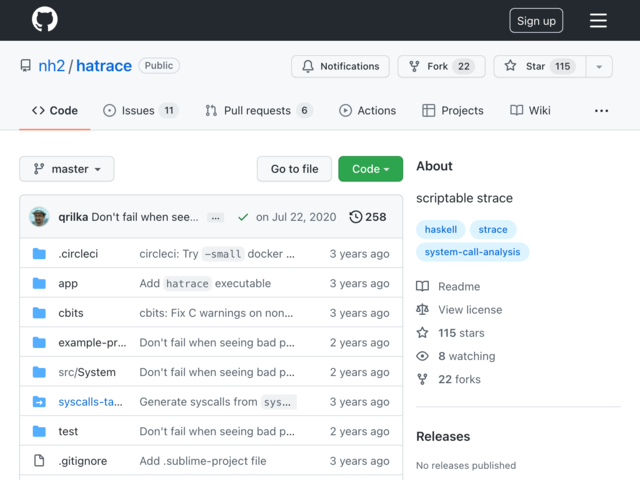Viewport: 640px width, 480px height.
Task: Open the test folder
Action: 68,431
